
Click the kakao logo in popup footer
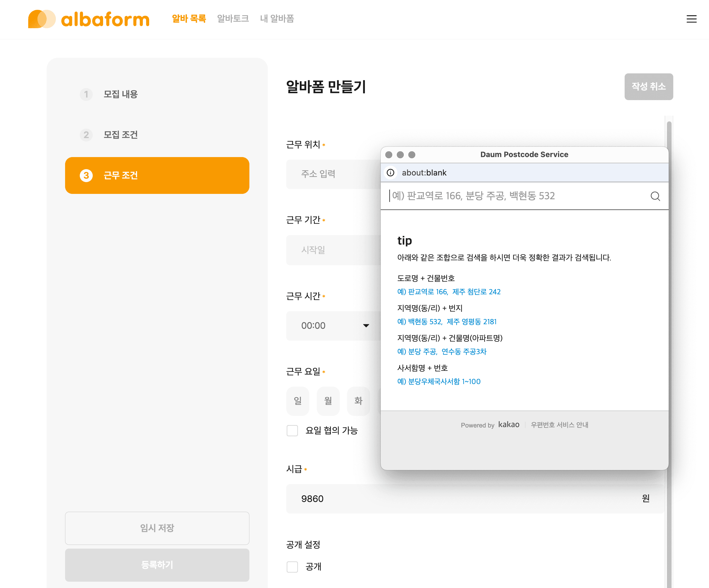coord(509,424)
